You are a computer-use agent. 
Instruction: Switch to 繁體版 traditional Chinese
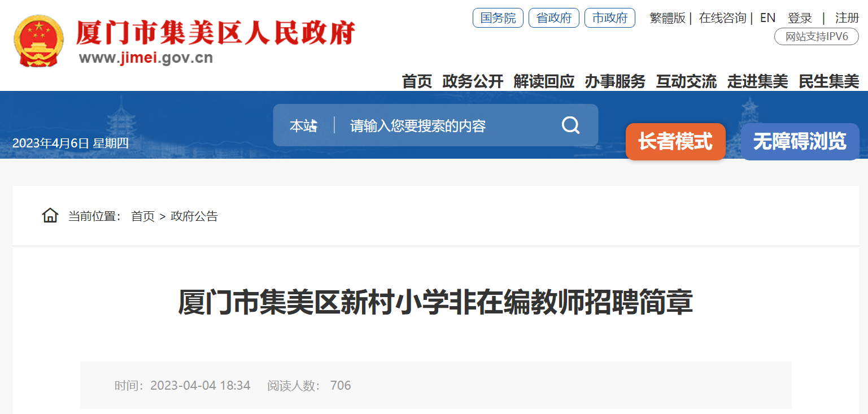pos(668,18)
